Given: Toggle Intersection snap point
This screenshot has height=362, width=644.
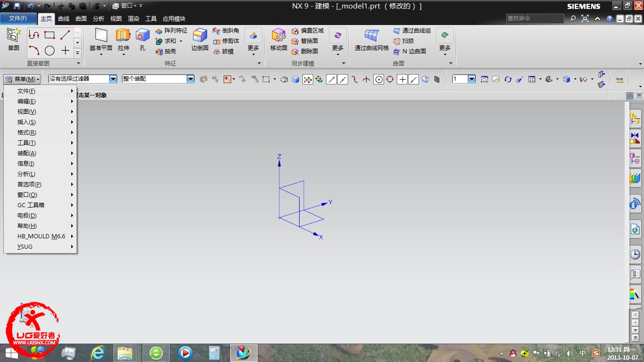Looking at the screenshot, I should [x=366, y=79].
